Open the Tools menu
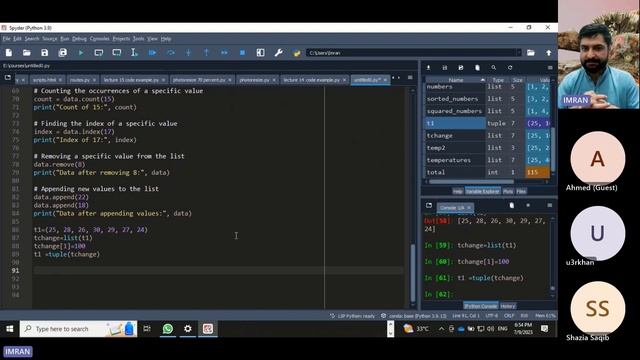Image resolution: width=640 pixels, height=360 pixels. [x=138, y=39]
